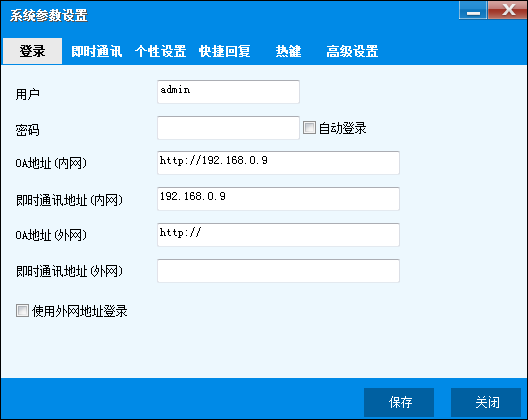The height and width of the screenshot is (420, 528).
Task: Click into the 密码 input field
Action: pos(228,128)
